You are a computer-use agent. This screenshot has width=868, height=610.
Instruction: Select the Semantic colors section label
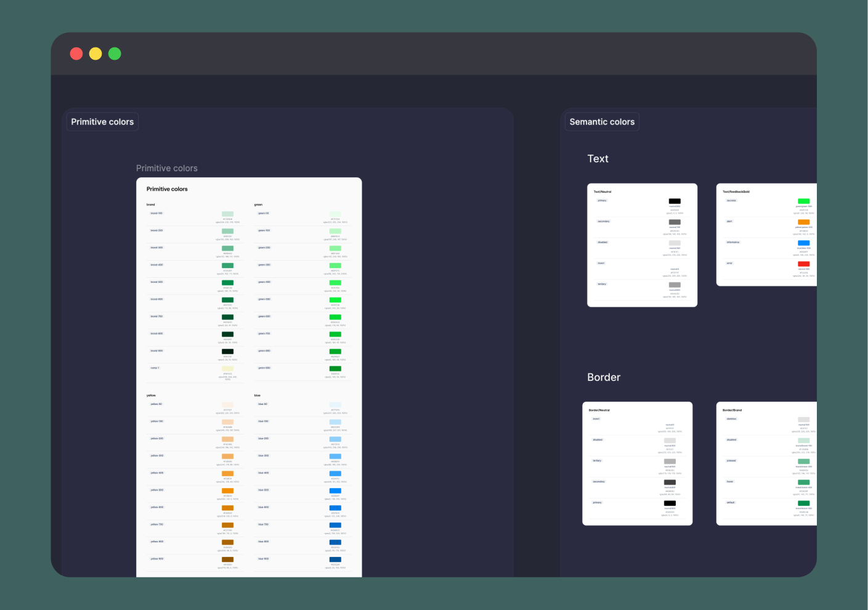tap(602, 122)
